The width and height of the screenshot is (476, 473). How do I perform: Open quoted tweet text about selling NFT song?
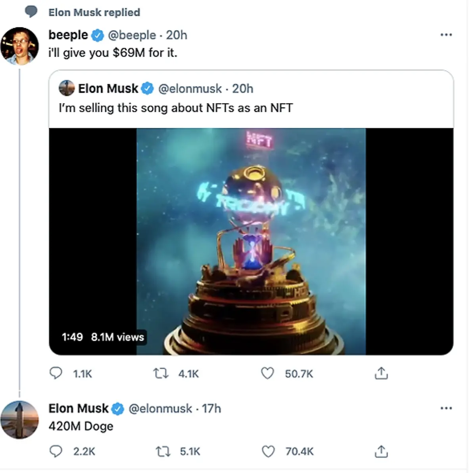click(x=176, y=108)
